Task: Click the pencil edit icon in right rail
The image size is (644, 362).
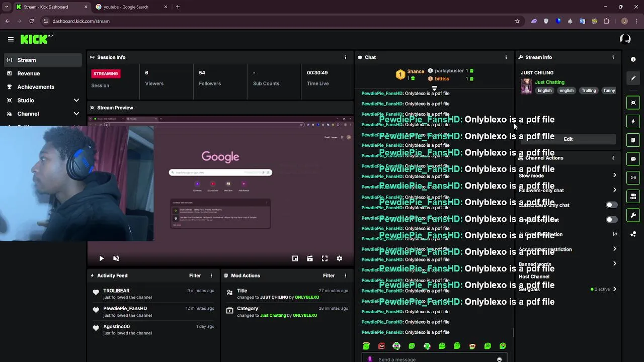Action: [x=633, y=78]
